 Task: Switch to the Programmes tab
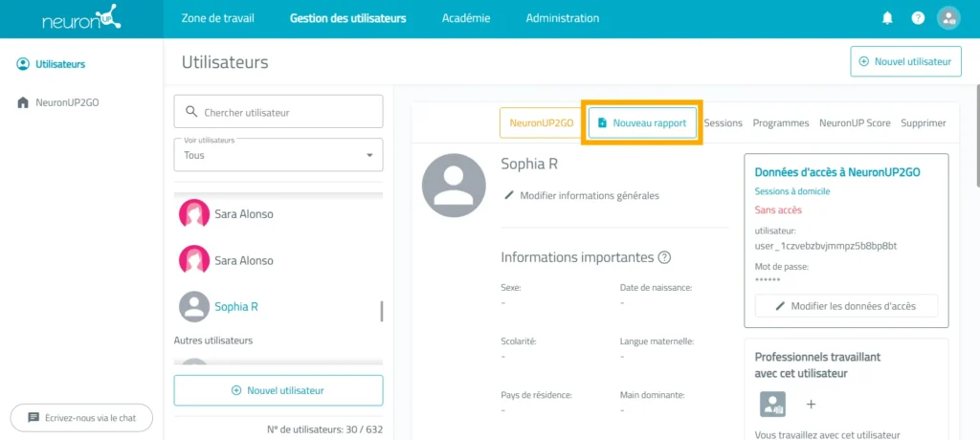[781, 123]
